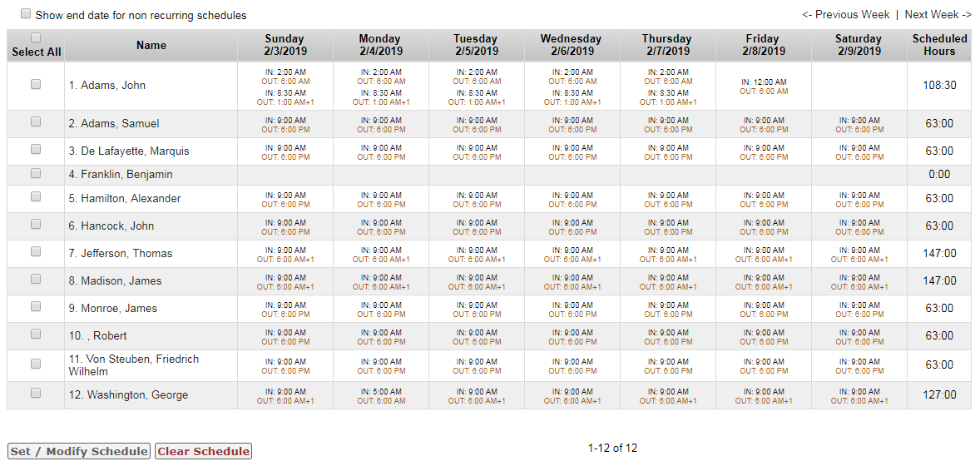Click the Name column header

pyautogui.click(x=151, y=45)
